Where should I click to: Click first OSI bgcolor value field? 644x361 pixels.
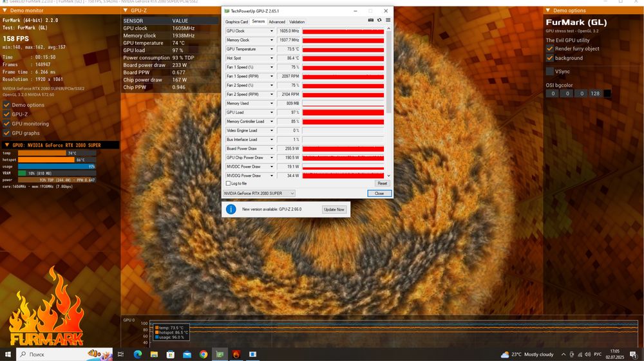tap(553, 93)
